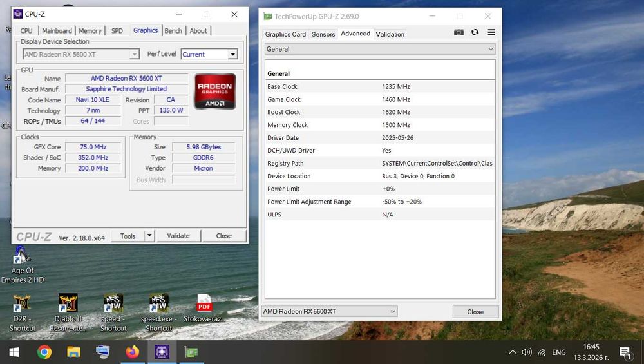Click the GPU-Z screenshot camera icon
Screen dimensions: 644x364
(x=459, y=32)
